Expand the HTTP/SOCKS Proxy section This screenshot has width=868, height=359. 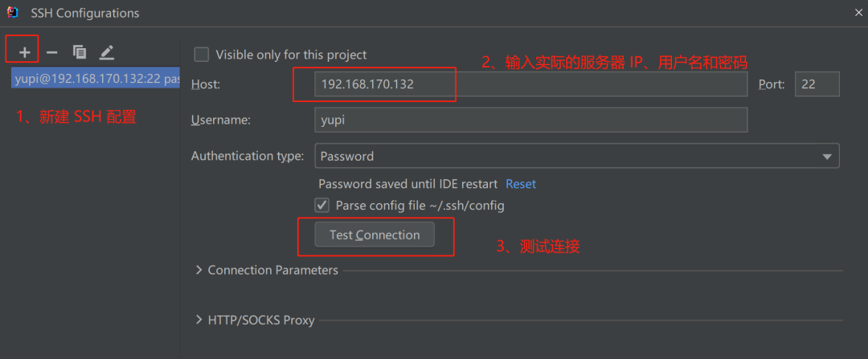(199, 320)
